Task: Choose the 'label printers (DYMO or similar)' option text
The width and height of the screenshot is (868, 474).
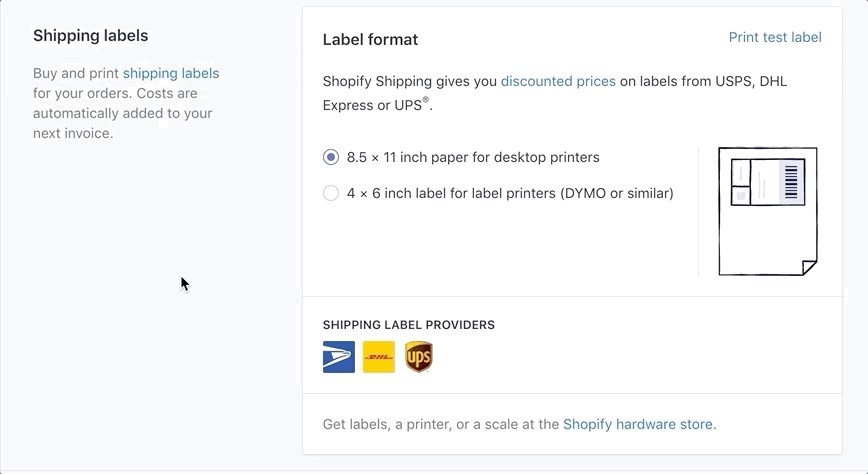Action: pyautogui.click(x=572, y=193)
